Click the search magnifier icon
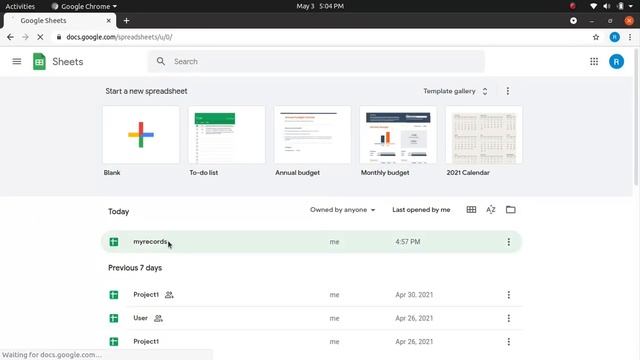This screenshot has height=360, width=640. [x=161, y=61]
